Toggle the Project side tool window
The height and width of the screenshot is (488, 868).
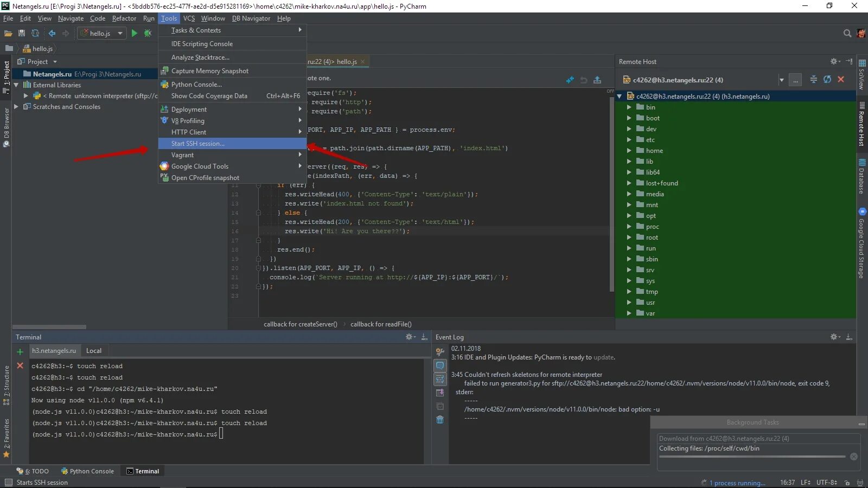(7, 77)
